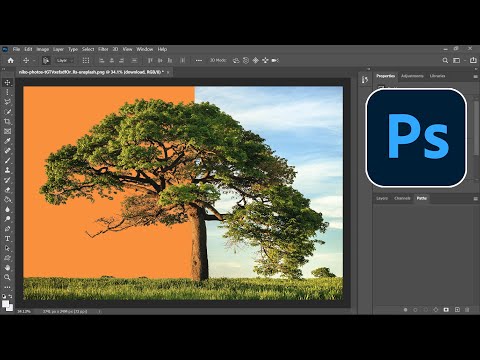
Task: Close the unsplash.png document tab
Action: click(x=168, y=72)
